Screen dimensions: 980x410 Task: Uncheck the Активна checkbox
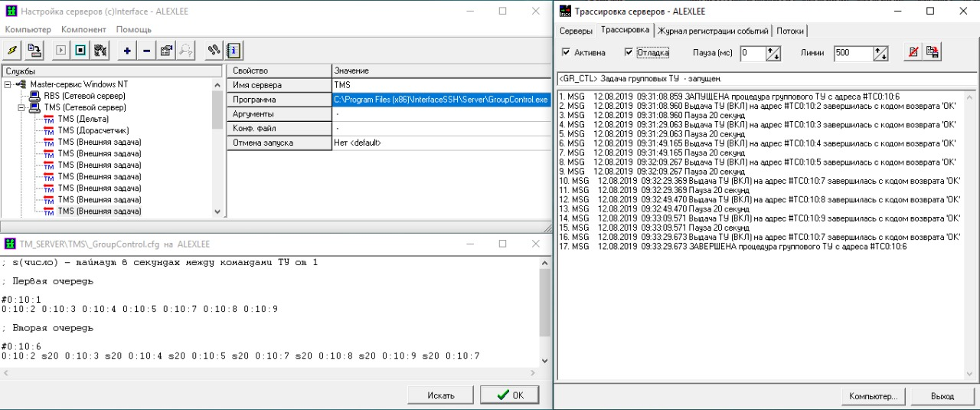(567, 53)
